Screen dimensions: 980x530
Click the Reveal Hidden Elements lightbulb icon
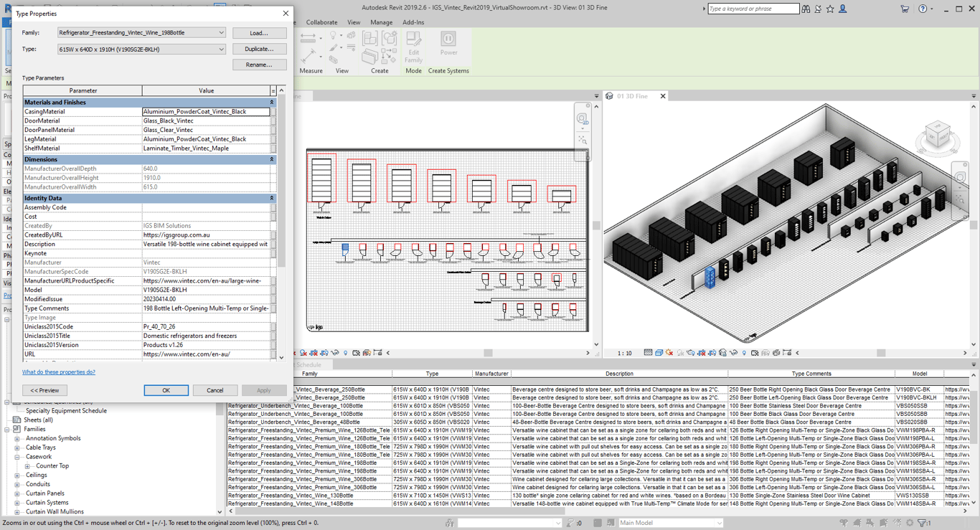pos(744,351)
